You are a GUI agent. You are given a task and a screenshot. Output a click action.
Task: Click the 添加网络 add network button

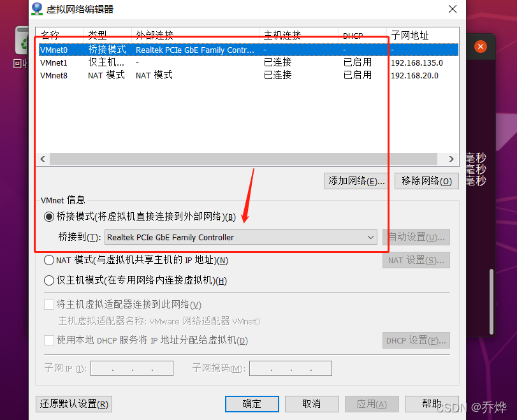[x=356, y=181]
